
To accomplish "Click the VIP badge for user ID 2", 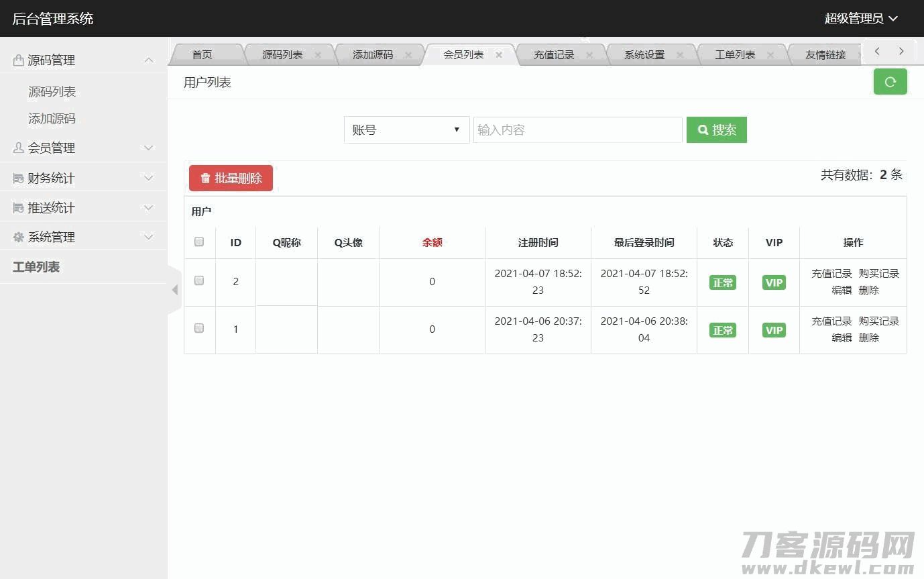I will click(774, 282).
